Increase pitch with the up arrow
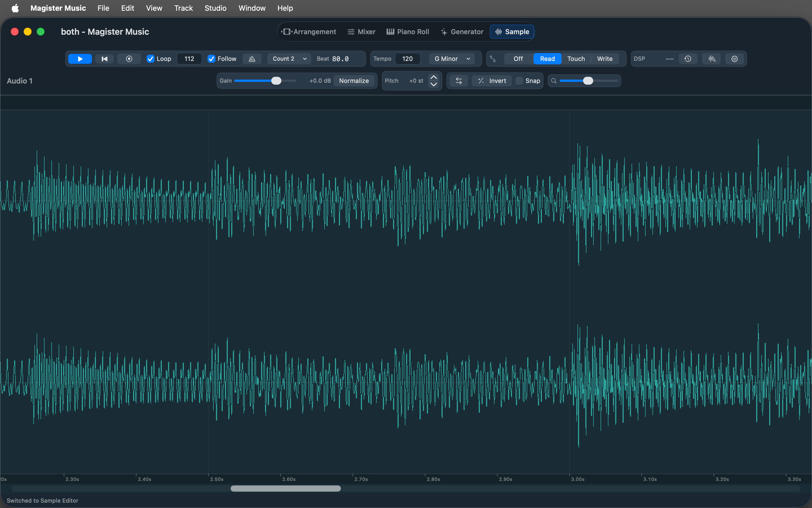 [x=434, y=77]
